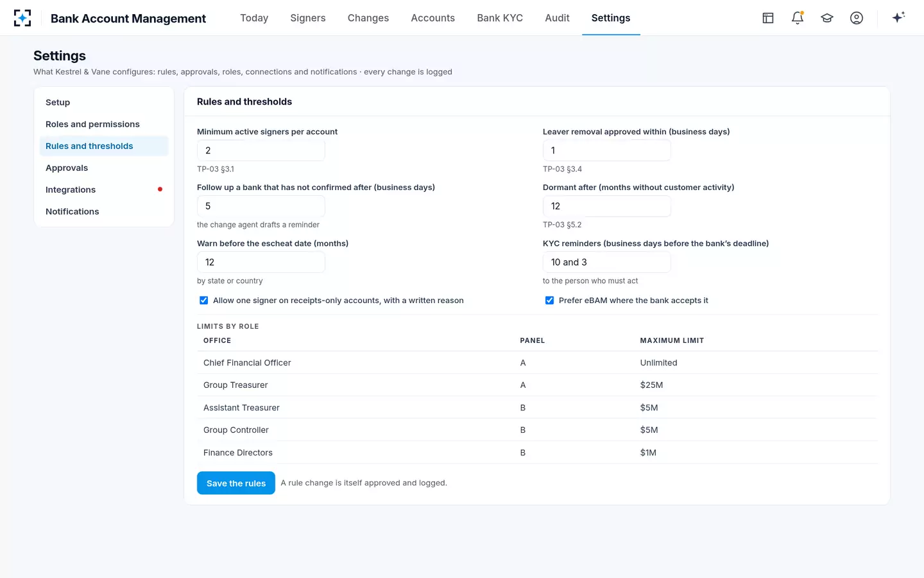Open the Audit tab

pos(557,18)
